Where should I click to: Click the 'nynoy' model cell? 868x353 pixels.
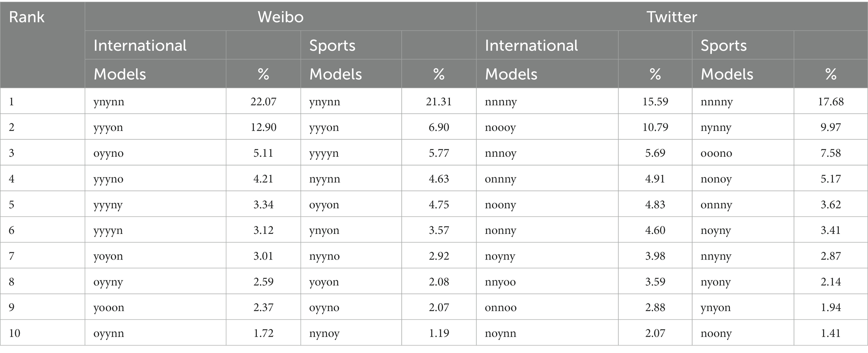coord(351,333)
